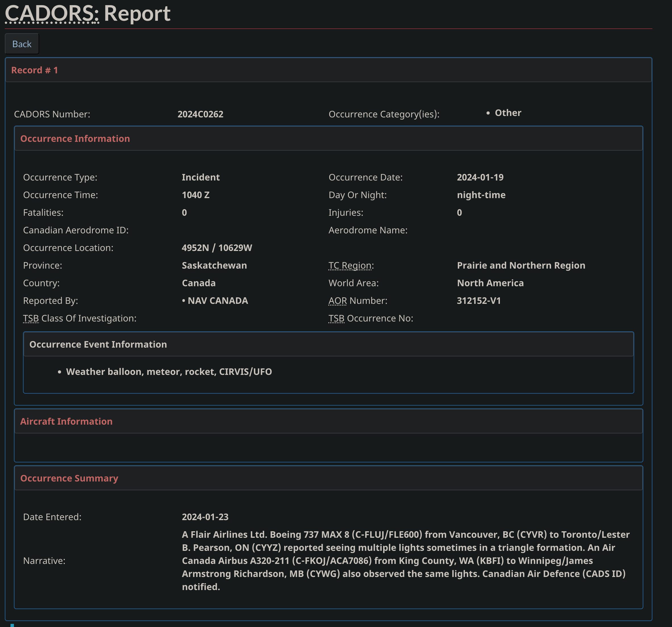The height and width of the screenshot is (627, 672).
Task: Click the Aircraft Information section header
Action: tap(66, 422)
